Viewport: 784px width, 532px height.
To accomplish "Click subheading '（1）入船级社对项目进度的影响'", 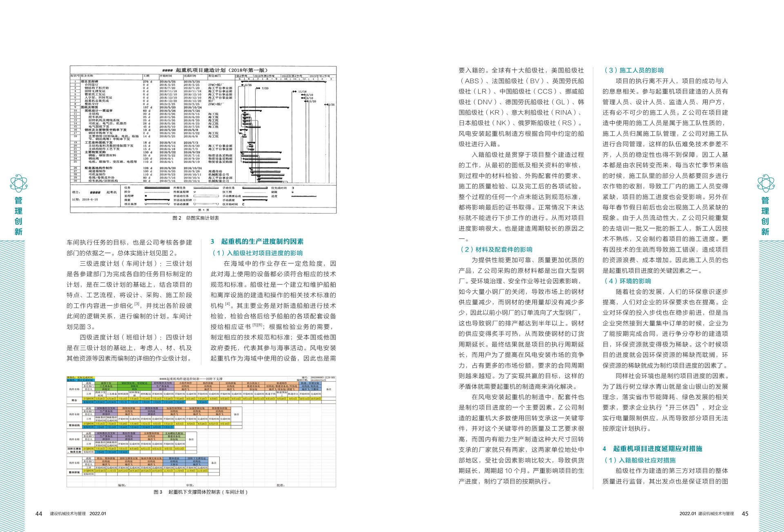I will point(257,253).
